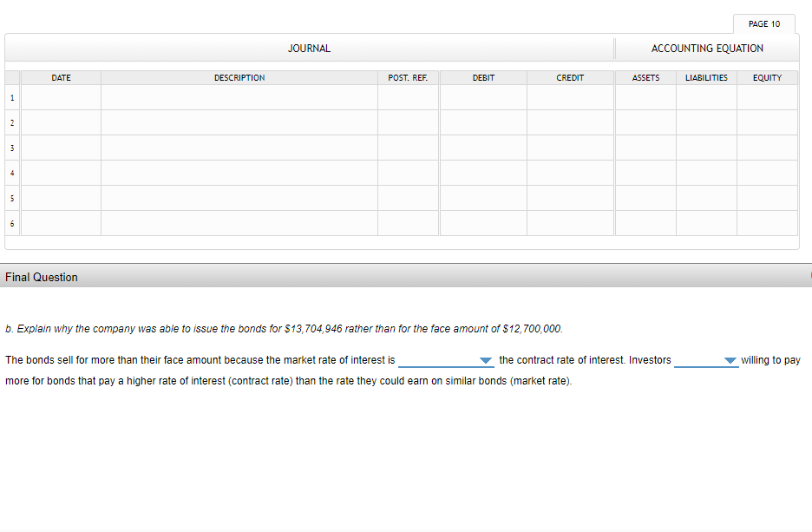
Task: Click the question b bond explanation prompt
Action: click(x=284, y=329)
